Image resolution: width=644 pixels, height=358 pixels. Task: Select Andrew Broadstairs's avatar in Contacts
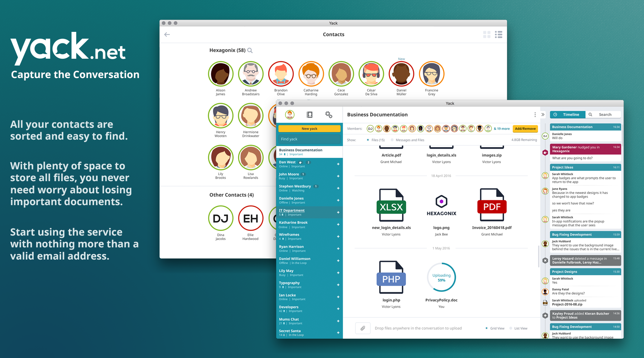[251, 74]
